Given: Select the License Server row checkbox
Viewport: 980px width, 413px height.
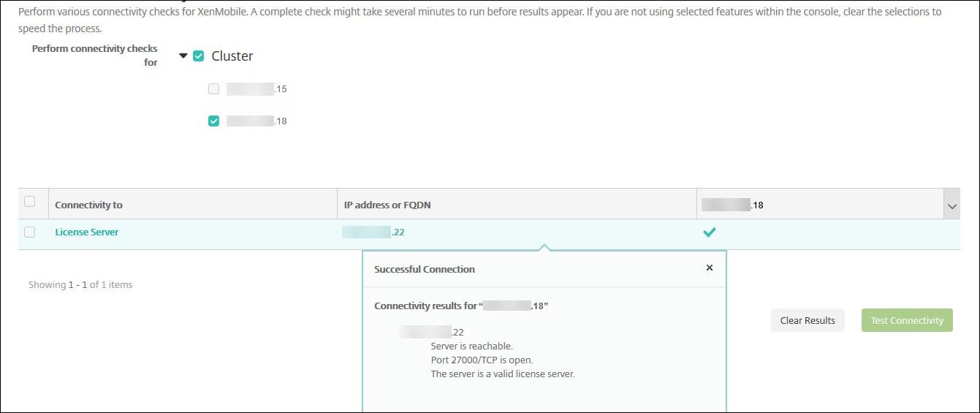Looking at the screenshot, I should coord(30,232).
